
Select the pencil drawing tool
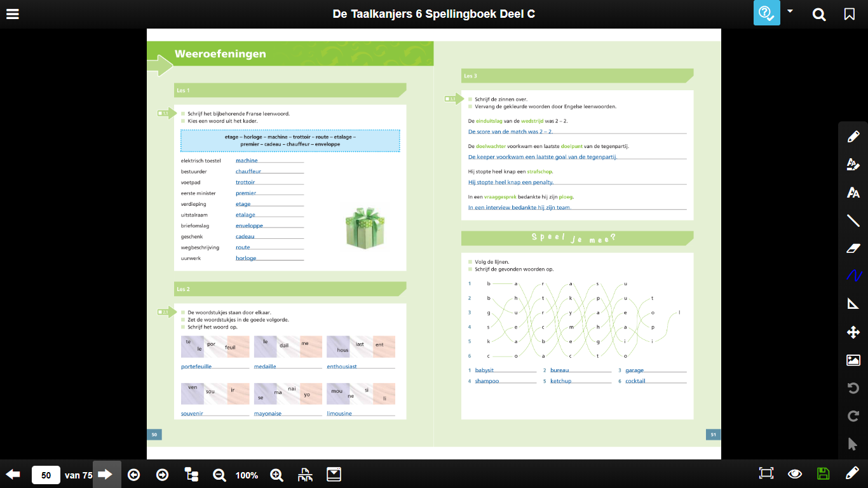click(x=853, y=136)
